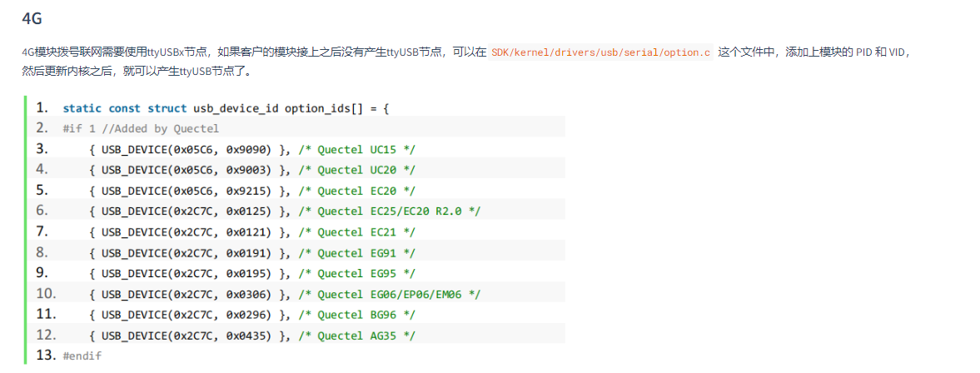Click the USB_DEVICE(0x05C6, 0x9090) entry

coord(195,149)
